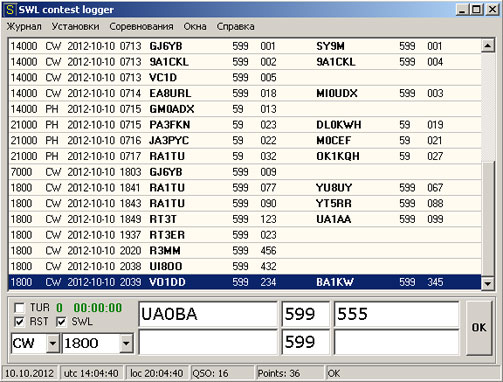Open the Журнал menu
The height and width of the screenshot is (382, 503).
click(24, 27)
